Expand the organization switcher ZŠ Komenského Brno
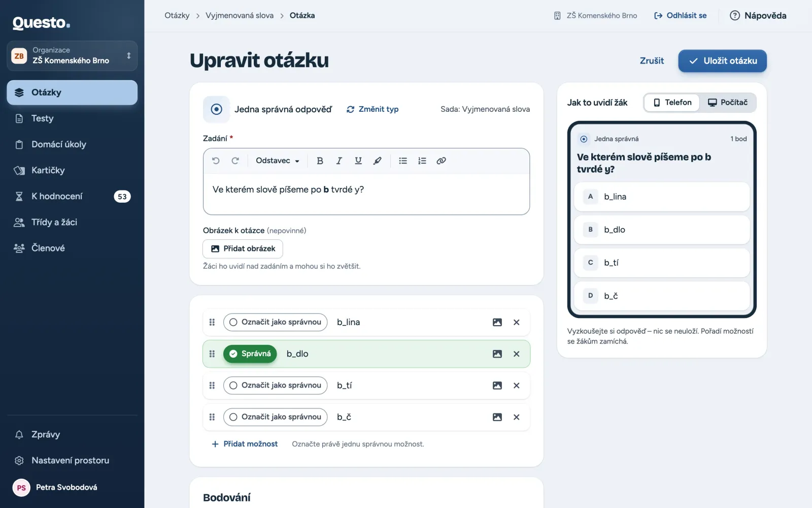The height and width of the screenshot is (508, 812). coord(72,55)
